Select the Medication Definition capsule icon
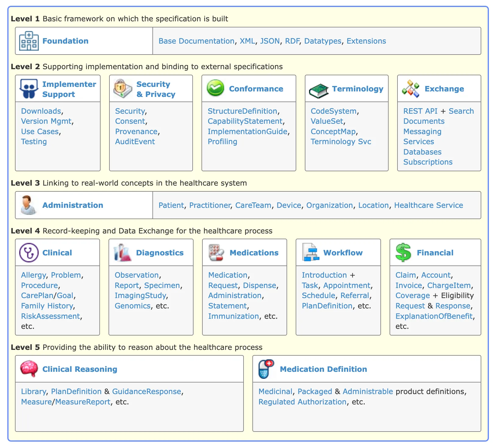This screenshot has height=448, width=495. pyautogui.click(x=266, y=369)
